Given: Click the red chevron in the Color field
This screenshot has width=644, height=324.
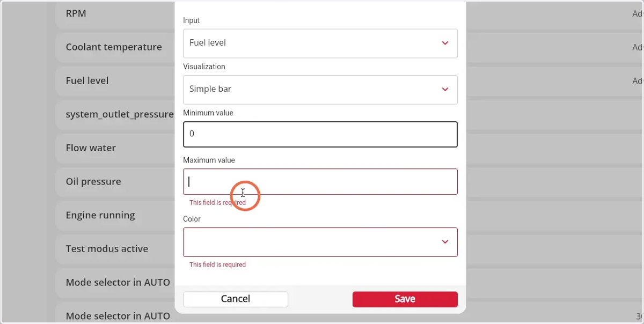Looking at the screenshot, I should tap(445, 242).
